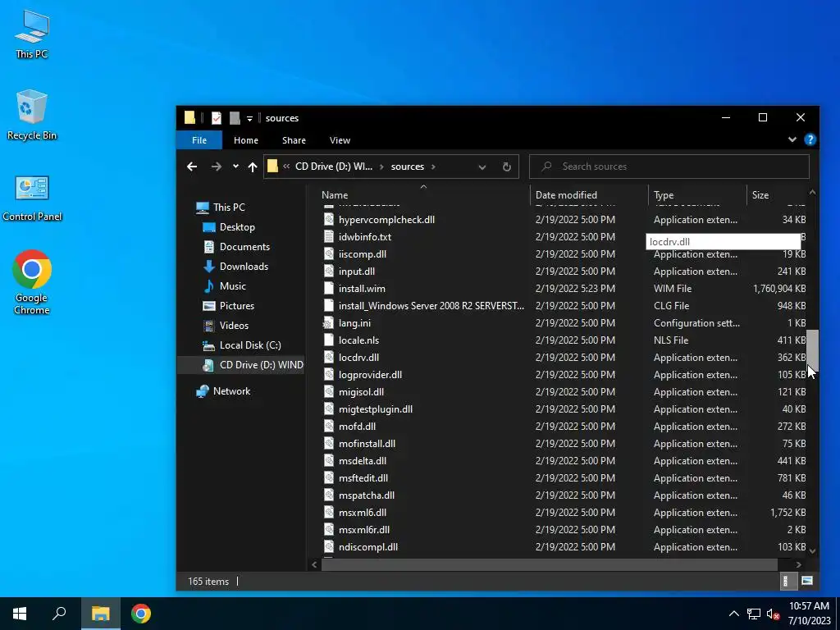Launch Google Chrome desktop shortcut
This screenshot has height=630, width=840.
coord(32,282)
